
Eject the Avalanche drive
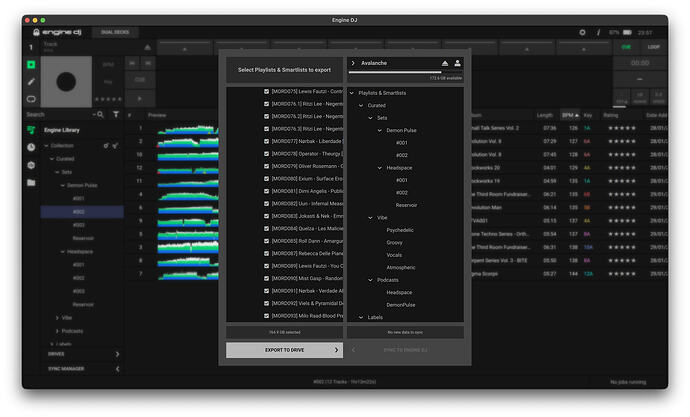pos(446,62)
